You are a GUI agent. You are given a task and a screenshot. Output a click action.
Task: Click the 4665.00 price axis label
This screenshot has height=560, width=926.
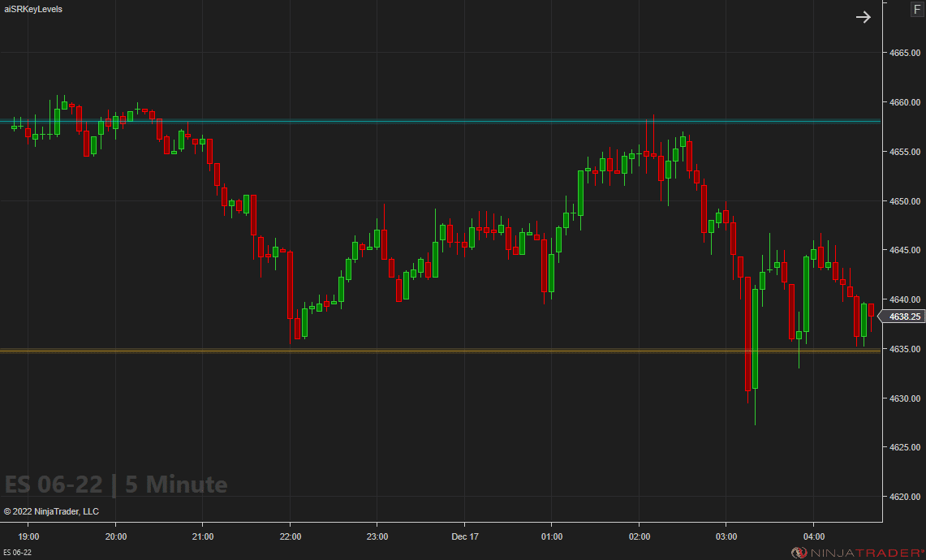[x=903, y=53]
